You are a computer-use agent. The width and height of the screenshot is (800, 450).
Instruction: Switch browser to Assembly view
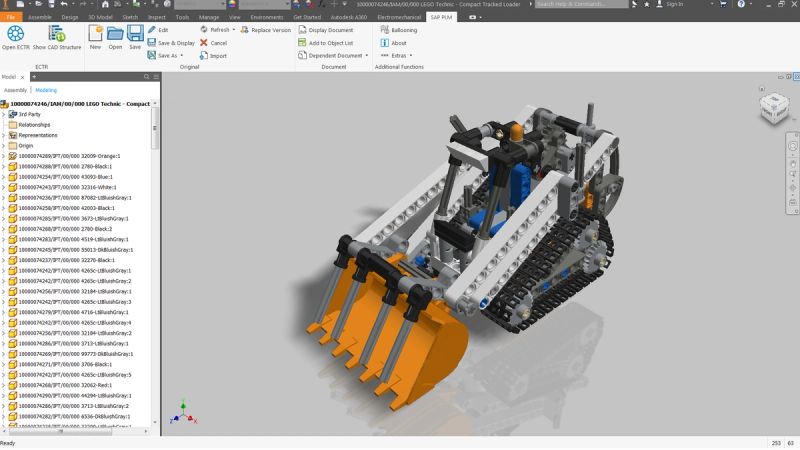coord(15,90)
